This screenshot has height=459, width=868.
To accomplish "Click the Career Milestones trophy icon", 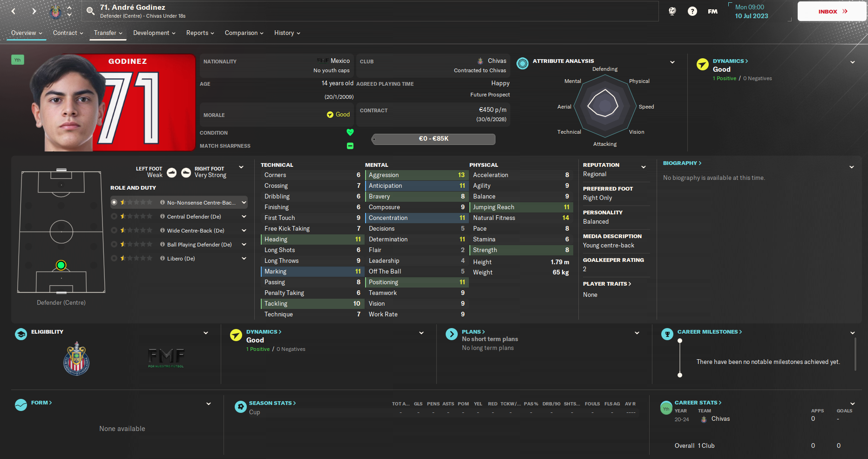I will 667,334.
